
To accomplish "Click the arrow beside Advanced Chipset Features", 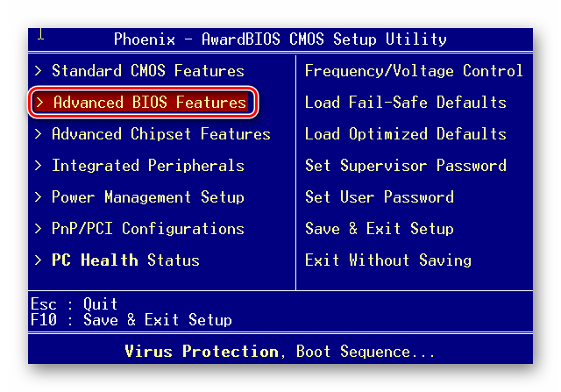I will pos(38,134).
